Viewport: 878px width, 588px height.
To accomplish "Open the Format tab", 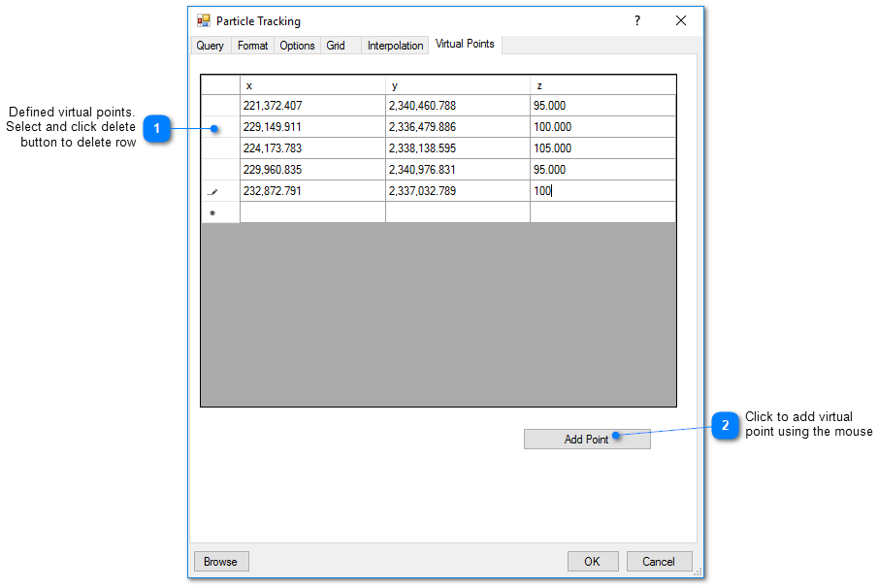I will pyautogui.click(x=251, y=45).
